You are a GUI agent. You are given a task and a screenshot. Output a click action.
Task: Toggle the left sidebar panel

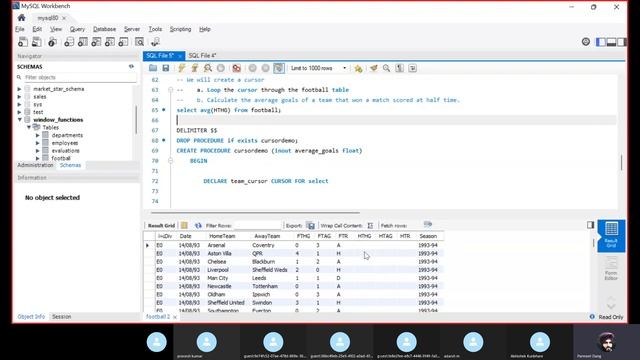pyautogui.click(x=601, y=42)
